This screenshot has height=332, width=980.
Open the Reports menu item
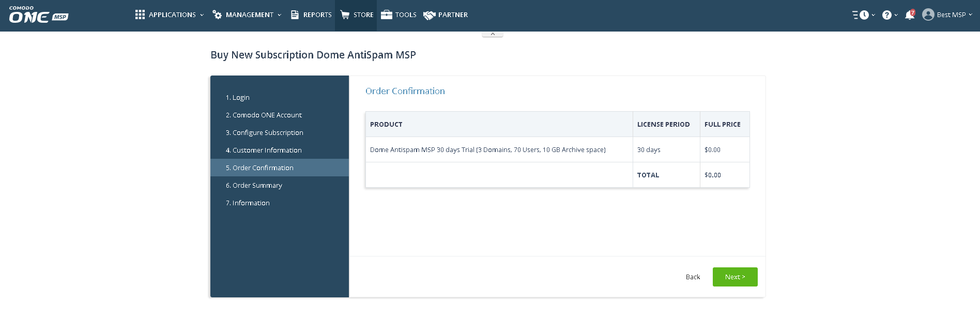tap(311, 15)
